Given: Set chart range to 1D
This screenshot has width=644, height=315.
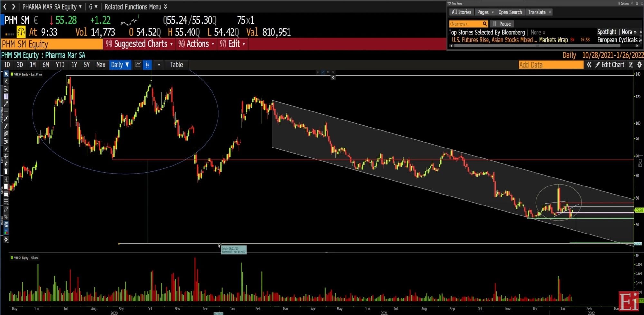Looking at the screenshot, I should tap(7, 65).
